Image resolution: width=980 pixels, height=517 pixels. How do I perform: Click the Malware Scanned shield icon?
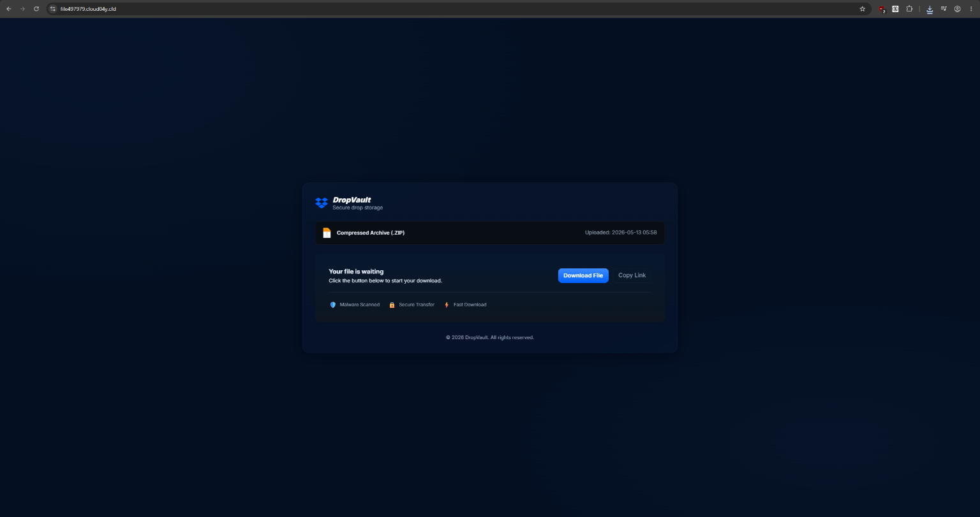332,305
